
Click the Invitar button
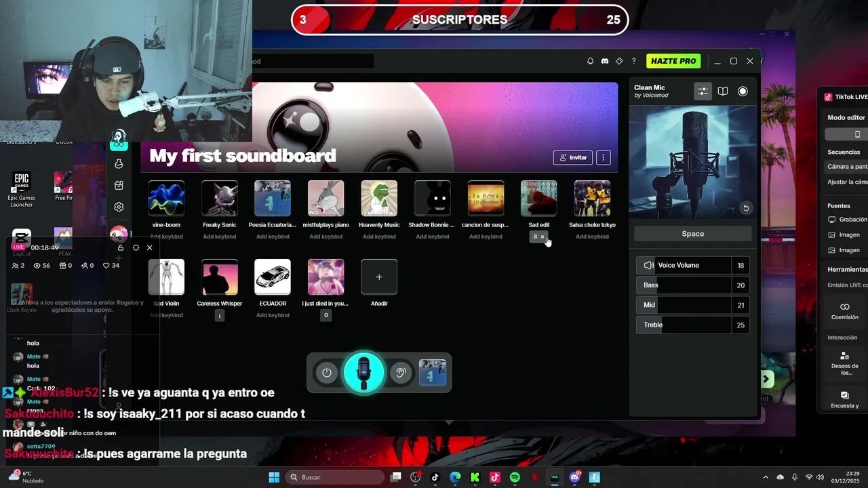pyautogui.click(x=573, y=157)
